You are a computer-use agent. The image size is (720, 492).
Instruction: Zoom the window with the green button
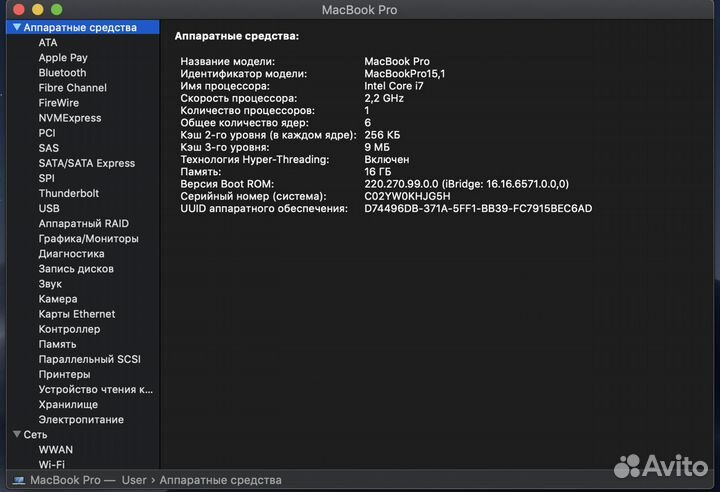(56, 9)
